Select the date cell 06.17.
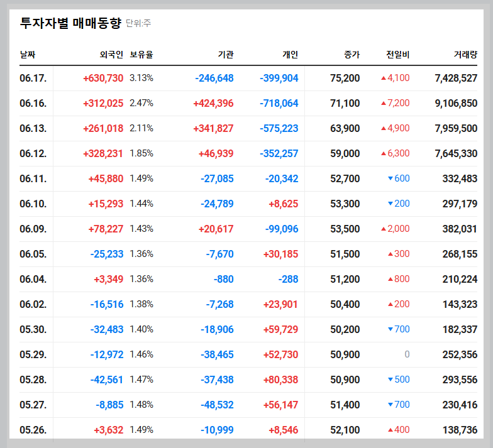The image size is (493, 448). [x=33, y=78]
